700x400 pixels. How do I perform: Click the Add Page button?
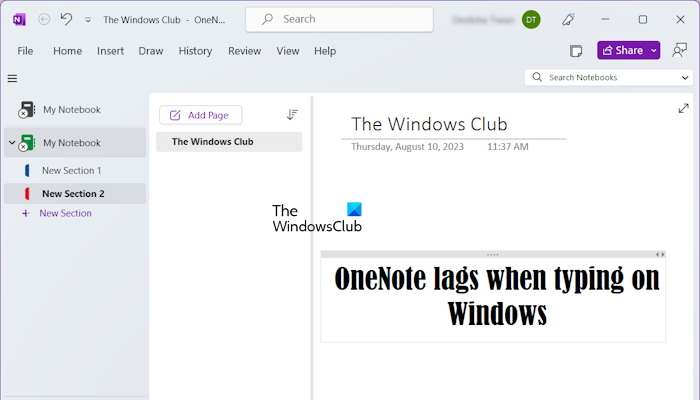point(200,115)
